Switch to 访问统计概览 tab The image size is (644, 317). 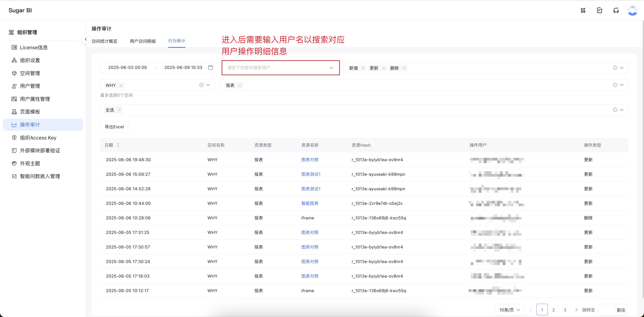pos(104,41)
